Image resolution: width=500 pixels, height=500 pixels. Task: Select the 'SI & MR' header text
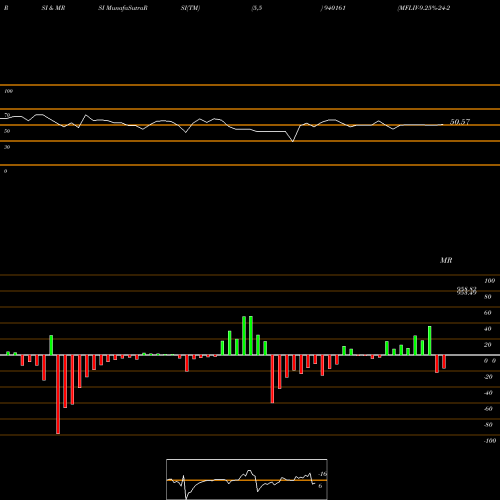53,8
